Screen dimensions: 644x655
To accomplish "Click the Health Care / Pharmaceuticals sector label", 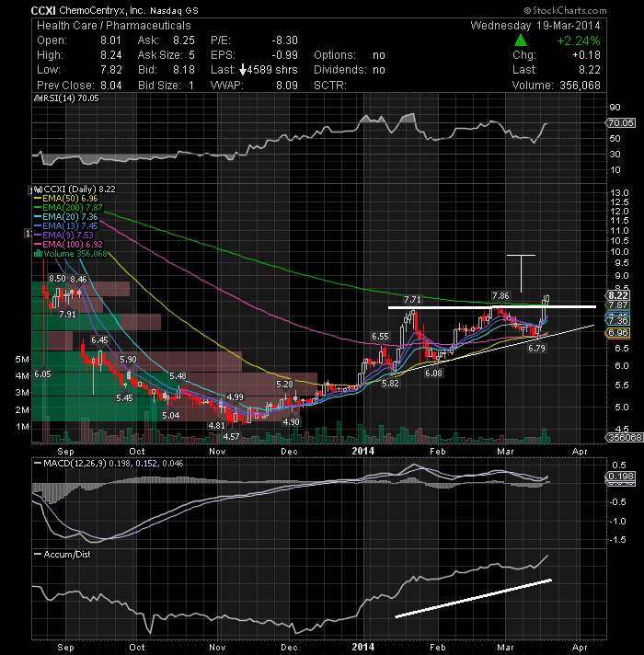I will (x=113, y=26).
